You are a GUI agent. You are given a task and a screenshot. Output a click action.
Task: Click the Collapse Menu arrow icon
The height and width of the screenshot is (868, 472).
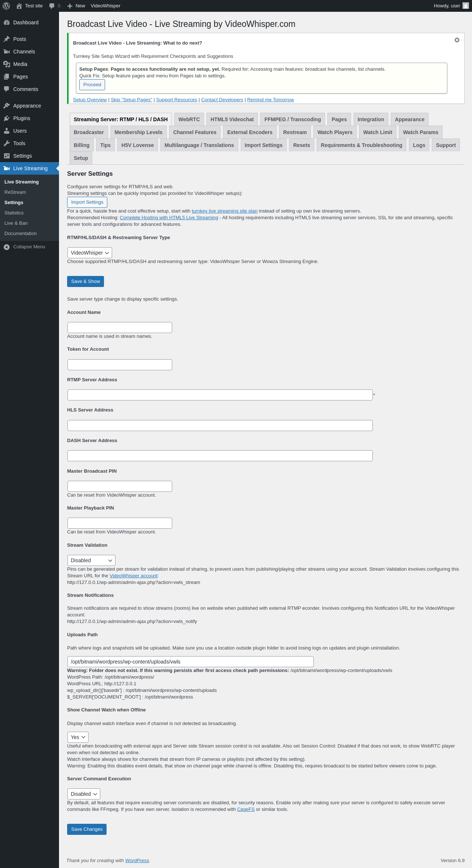7,247
